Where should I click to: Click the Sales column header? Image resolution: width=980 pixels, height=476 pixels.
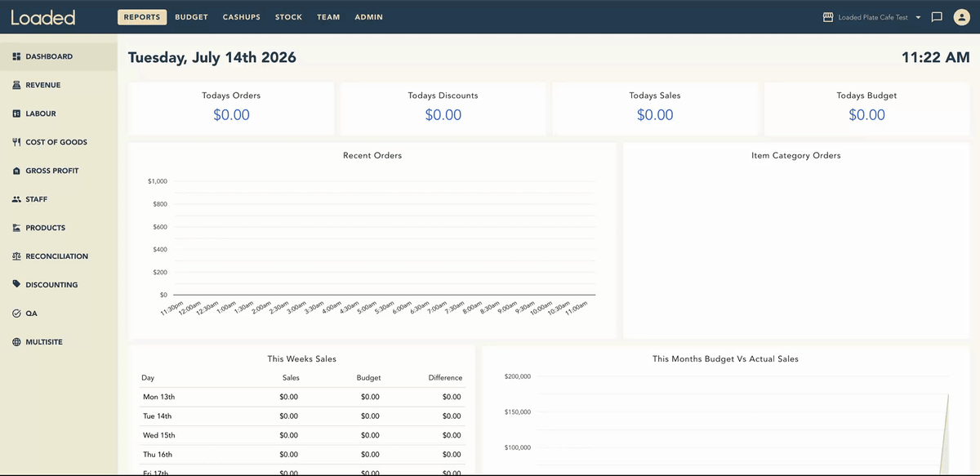coord(291,378)
